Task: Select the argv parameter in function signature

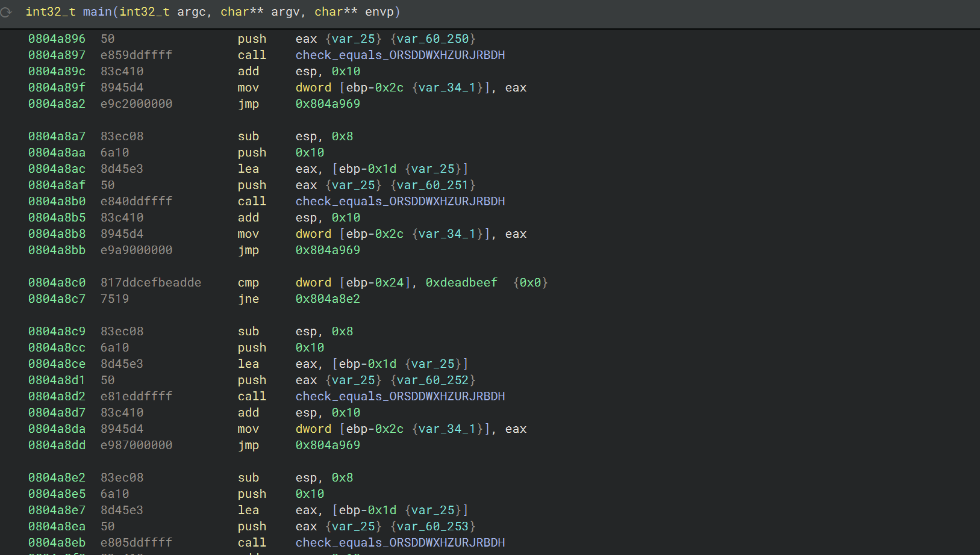Action: pos(286,12)
